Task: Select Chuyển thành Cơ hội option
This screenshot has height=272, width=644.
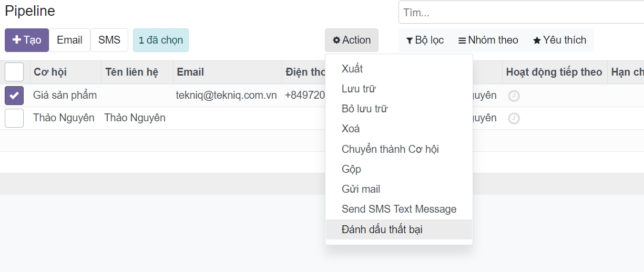Action: pyautogui.click(x=390, y=149)
